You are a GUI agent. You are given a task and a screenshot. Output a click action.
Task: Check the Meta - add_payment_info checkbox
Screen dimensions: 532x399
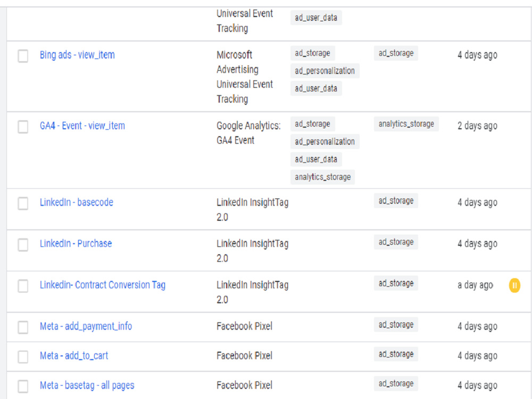pos(23,327)
